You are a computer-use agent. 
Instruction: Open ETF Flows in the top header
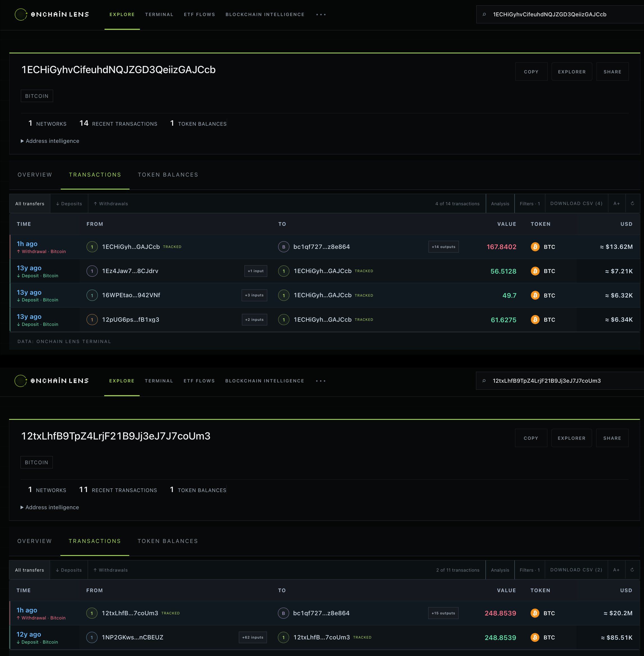pyautogui.click(x=199, y=15)
